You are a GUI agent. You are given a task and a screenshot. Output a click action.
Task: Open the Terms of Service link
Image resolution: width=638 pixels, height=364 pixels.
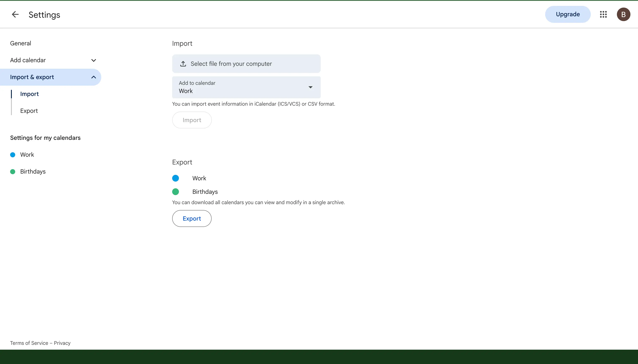[x=29, y=343]
